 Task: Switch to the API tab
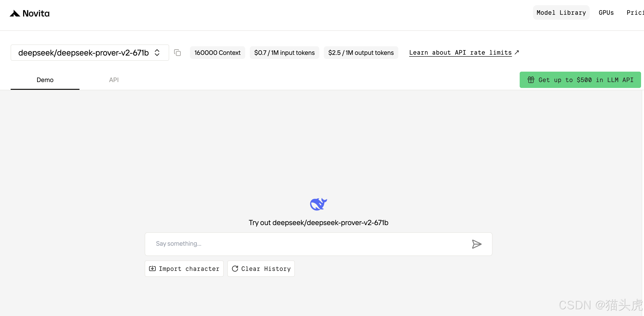click(114, 80)
